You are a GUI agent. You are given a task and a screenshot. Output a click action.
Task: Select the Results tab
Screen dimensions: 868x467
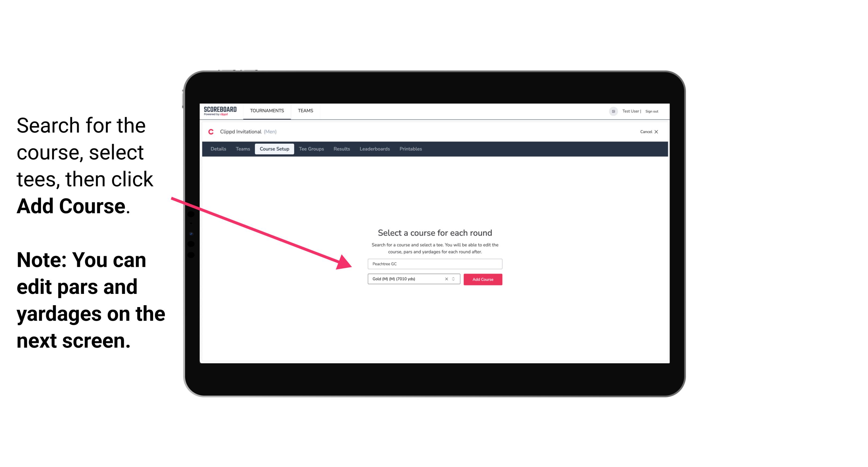[341, 149]
